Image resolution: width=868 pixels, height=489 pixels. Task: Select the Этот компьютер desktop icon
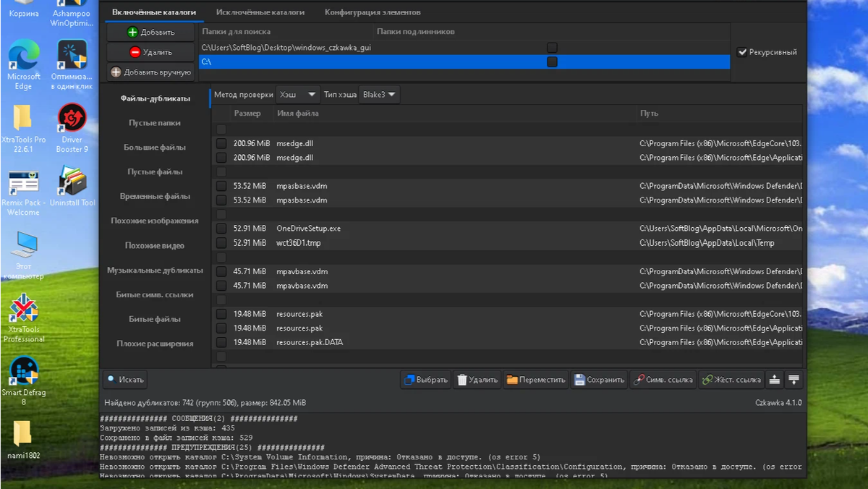point(23,255)
